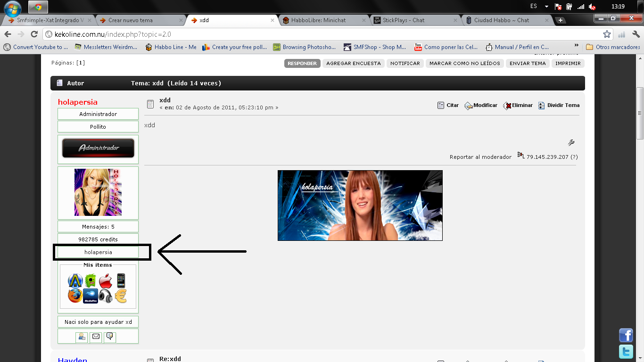Click the IMPRIMIR button
Image resolution: width=644 pixels, height=362 pixels.
(x=568, y=63)
